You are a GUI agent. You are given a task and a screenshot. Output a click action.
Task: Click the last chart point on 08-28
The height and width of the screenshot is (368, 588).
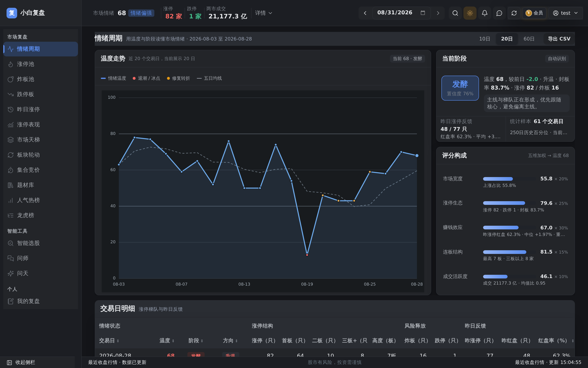click(417, 156)
